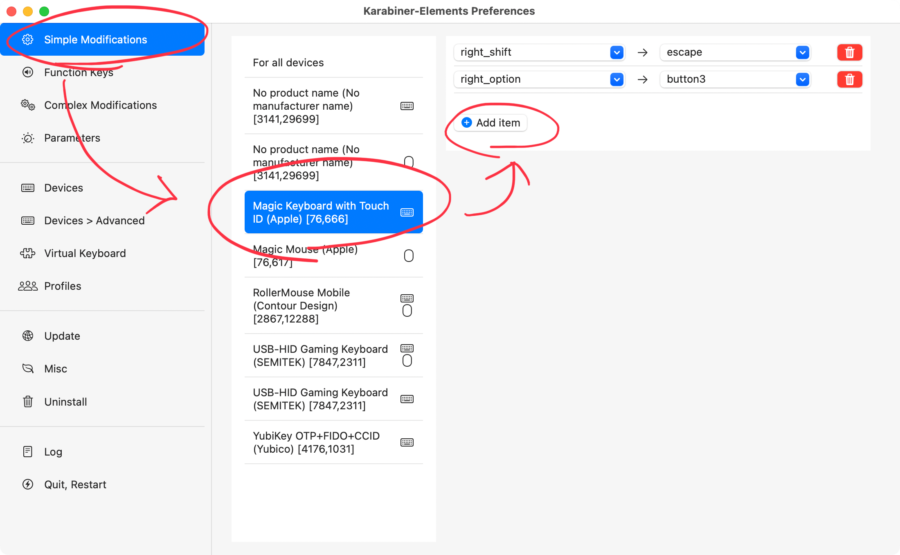Click the Add item button
Viewport: 900px width, 555px height.
pos(491,123)
